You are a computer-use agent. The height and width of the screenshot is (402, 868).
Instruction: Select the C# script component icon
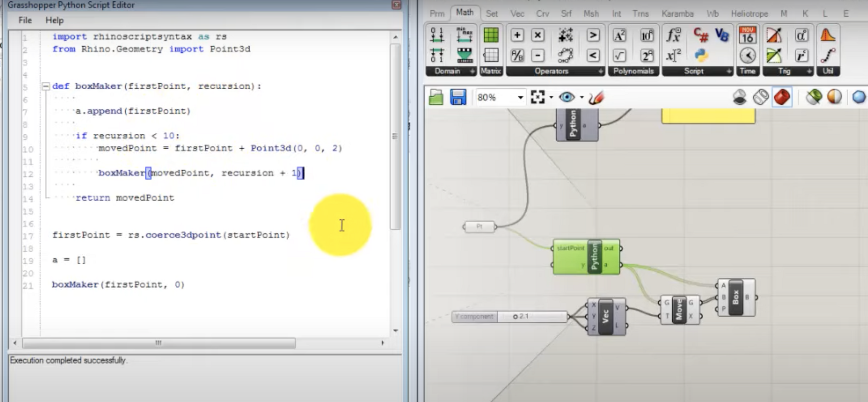click(701, 35)
